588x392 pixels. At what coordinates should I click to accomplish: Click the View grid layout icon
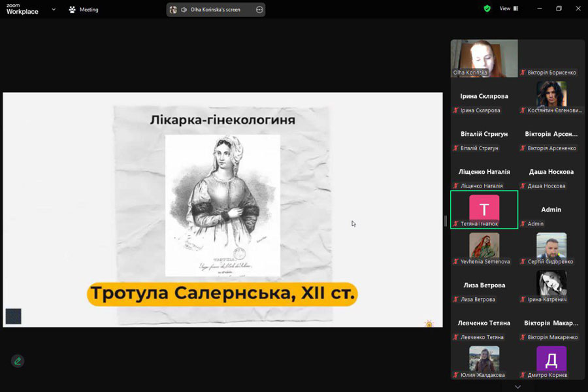(516, 8)
